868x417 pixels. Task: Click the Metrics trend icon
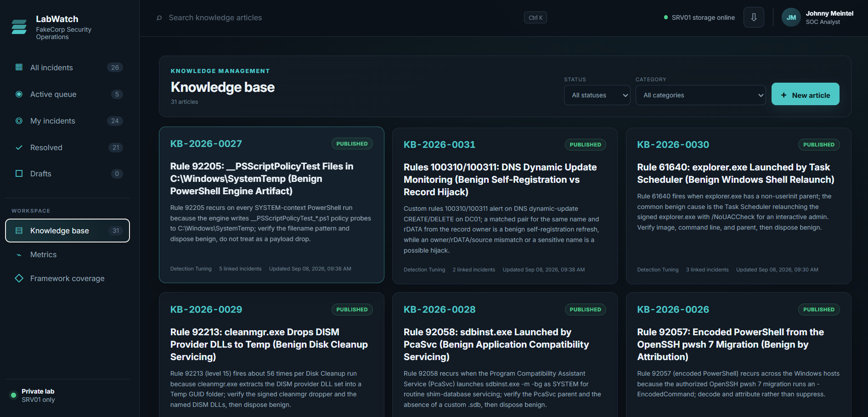pyautogui.click(x=19, y=254)
